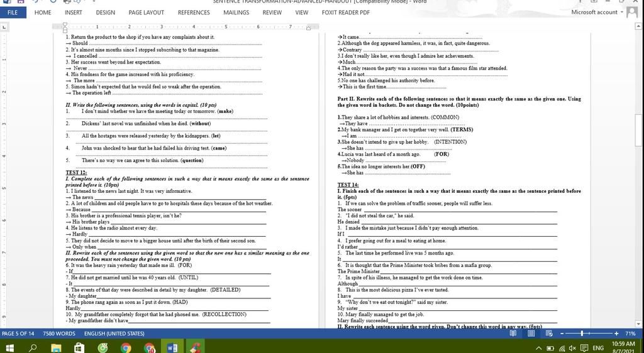
Task: Open the INSERT ribbon tab
Action: pos(73,13)
